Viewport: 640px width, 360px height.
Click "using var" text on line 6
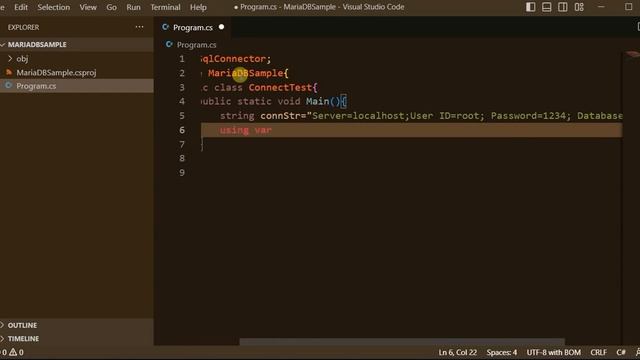pyautogui.click(x=246, y=130)
